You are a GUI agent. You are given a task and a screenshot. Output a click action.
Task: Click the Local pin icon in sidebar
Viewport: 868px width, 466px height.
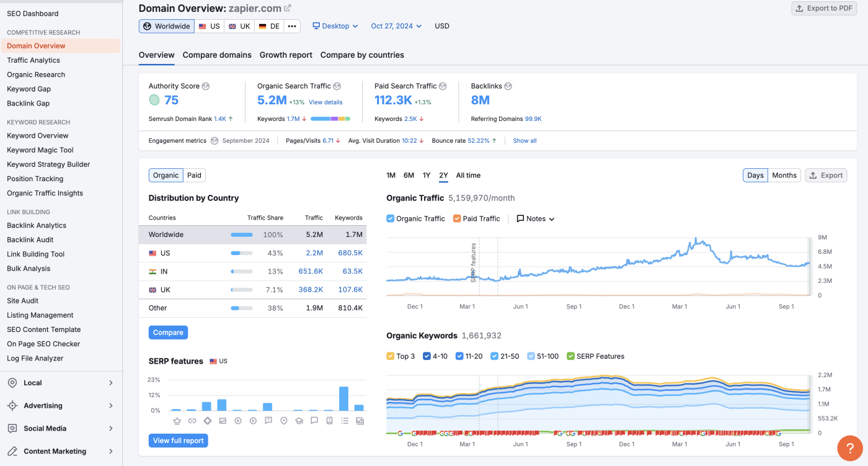coord(12,383)
